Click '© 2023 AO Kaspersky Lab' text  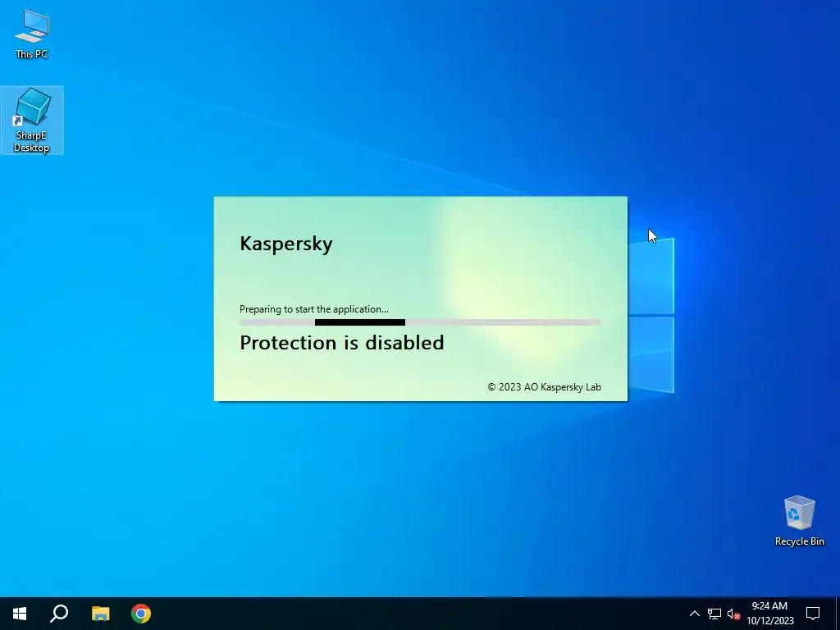(x=545, y=387)
